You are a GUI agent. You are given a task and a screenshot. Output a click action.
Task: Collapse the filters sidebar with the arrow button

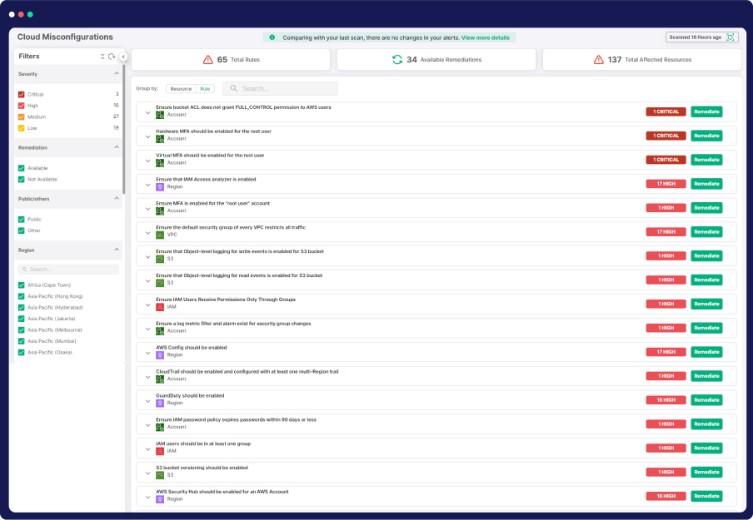click(x=123, y=57)
